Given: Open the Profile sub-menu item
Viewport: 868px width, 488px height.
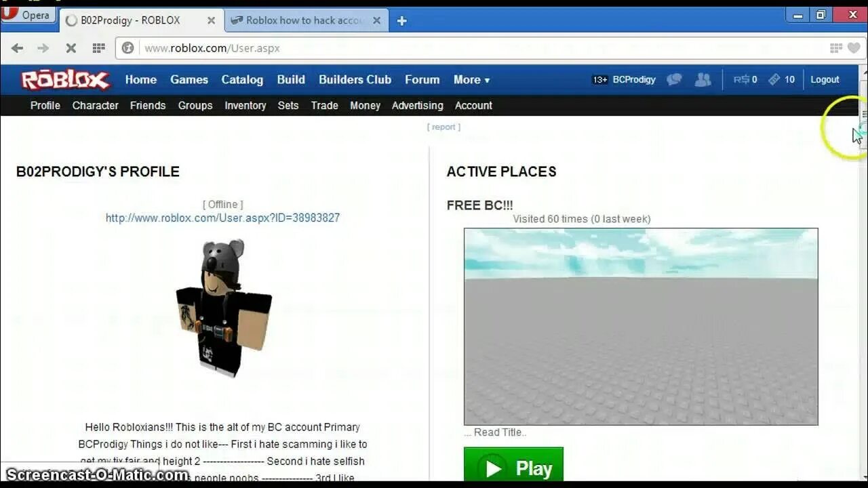Looking at the screenshot, I should click(x=45, y=106).
